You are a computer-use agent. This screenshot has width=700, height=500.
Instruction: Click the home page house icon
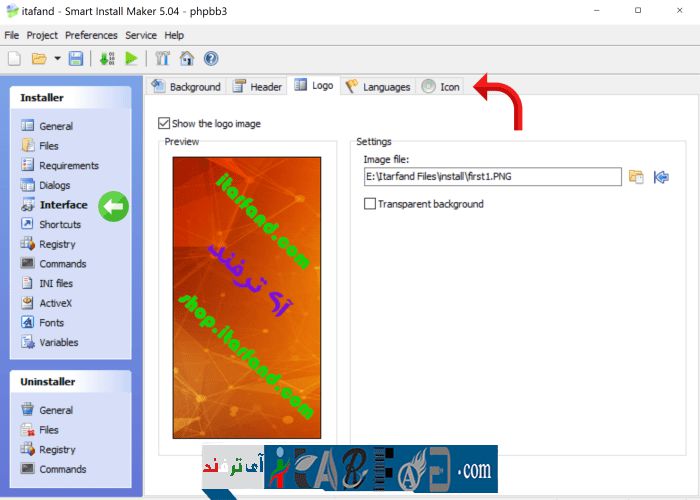pos(186,59)
